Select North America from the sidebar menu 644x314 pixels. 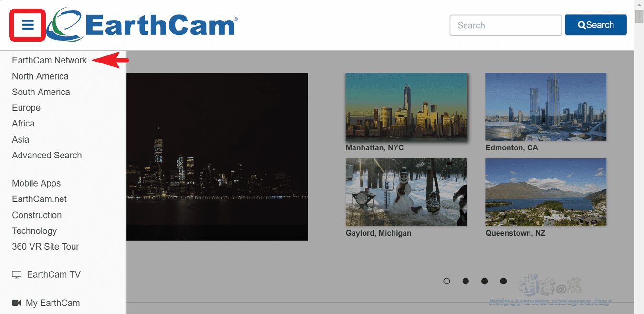pos(40,76)
